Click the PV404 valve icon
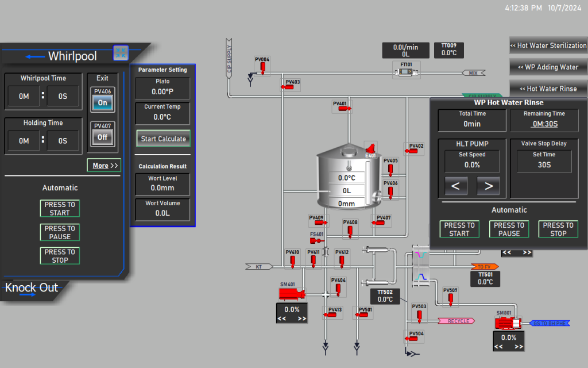Screen dimensions: 588x368 [338, 290]
